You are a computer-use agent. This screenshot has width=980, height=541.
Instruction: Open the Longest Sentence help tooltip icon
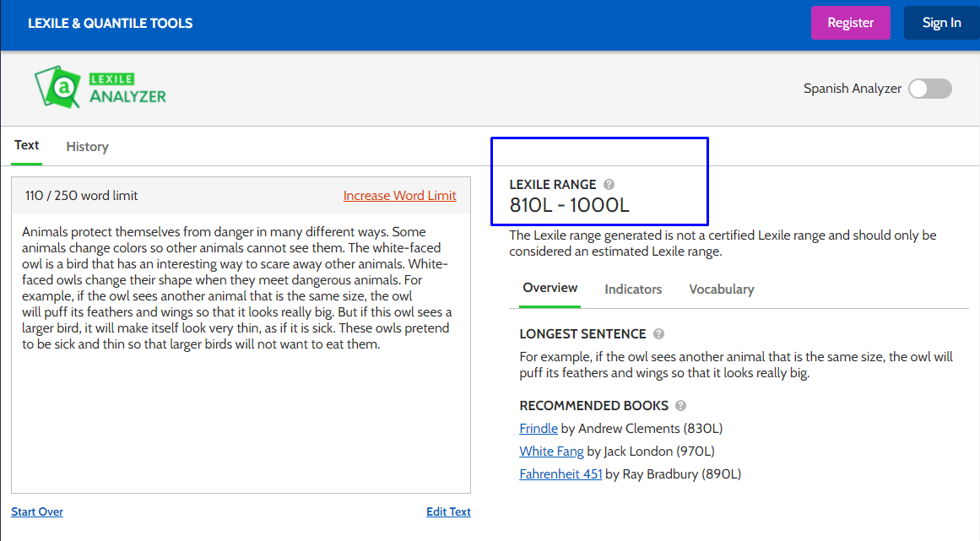pyautogui.click(x=658, y=334)
